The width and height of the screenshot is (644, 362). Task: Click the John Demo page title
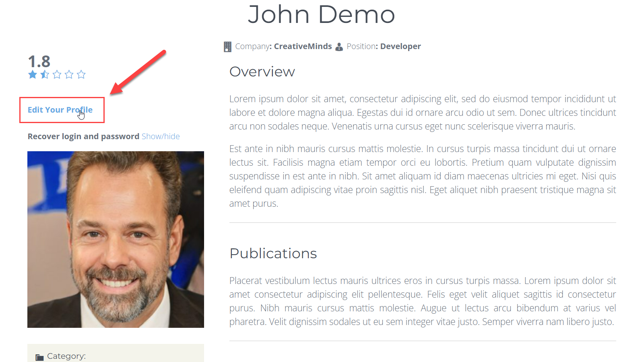point(321,14)
